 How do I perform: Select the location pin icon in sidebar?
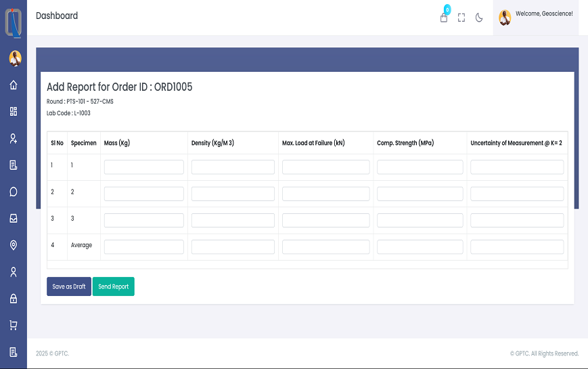point(14,245)
